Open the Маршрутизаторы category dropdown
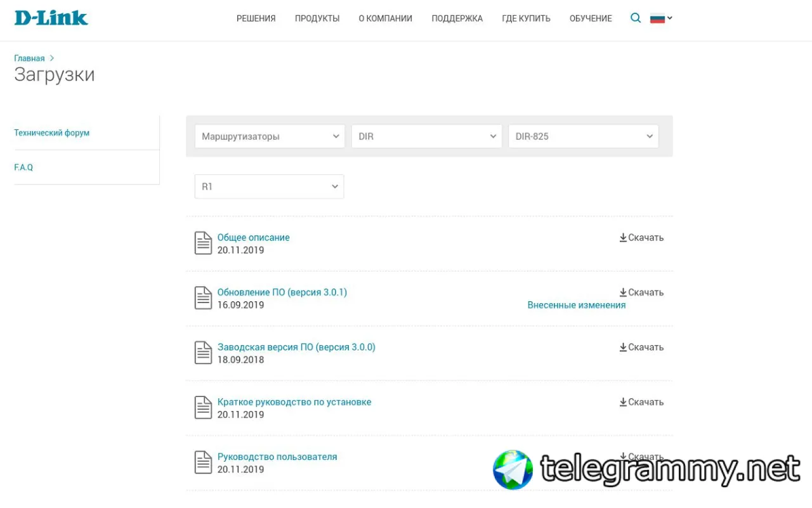 coord(270,136)
